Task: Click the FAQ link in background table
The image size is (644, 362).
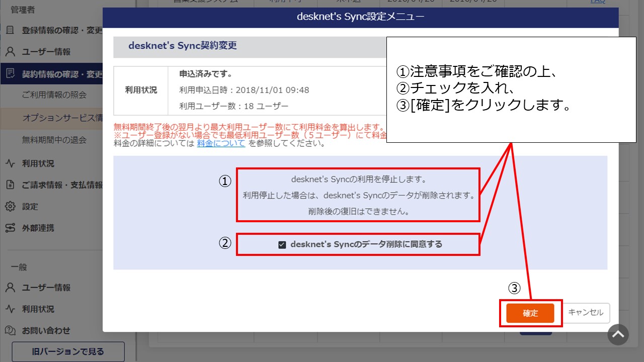Action: pyautogui.click(x=598, y=2)
